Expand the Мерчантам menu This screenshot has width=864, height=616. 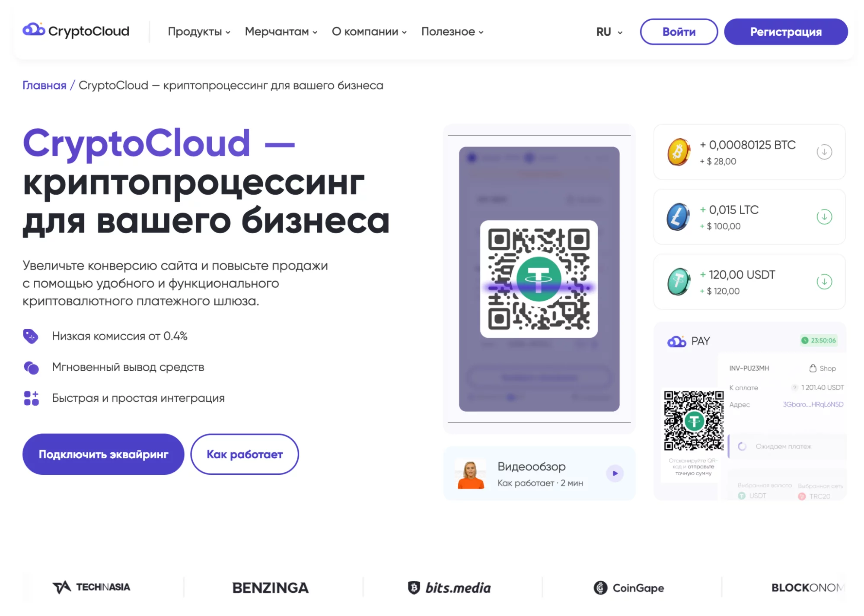coord(281,32)
